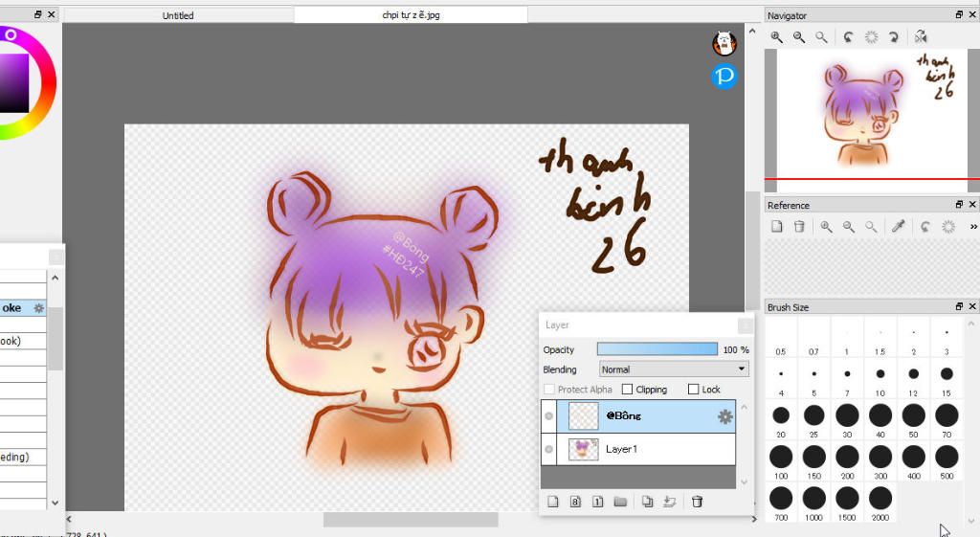Viewport: 980px width, 537px height.
Task: Zoom out using the Navigator panel
Action: click(x=799, y=37)
